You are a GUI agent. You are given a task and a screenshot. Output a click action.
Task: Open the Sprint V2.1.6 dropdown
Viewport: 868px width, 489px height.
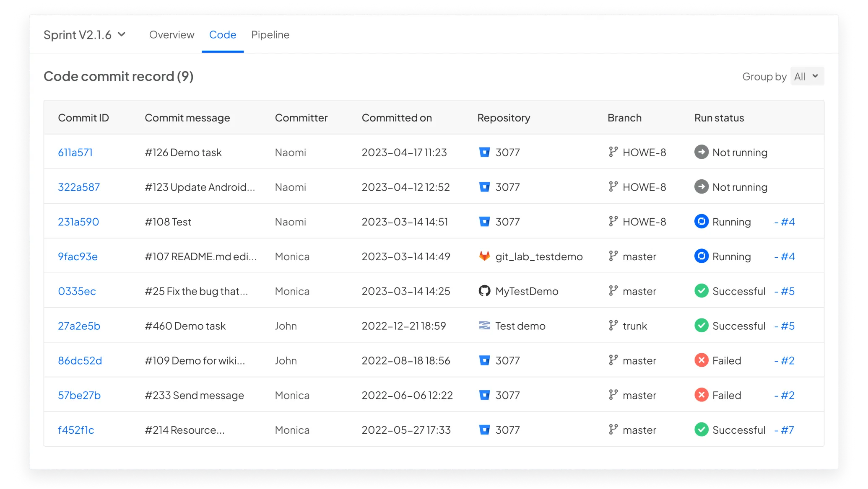85,35
